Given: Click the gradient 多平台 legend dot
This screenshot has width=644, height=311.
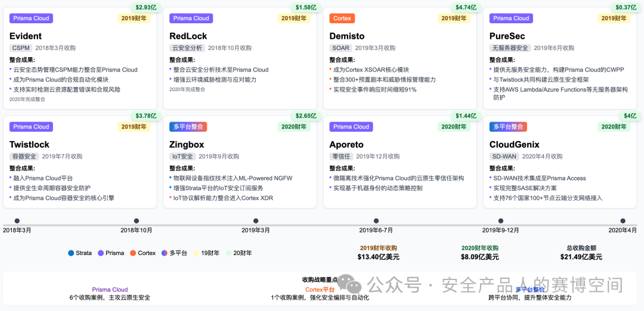Looking at the screenshot, I should pos(165,253).
